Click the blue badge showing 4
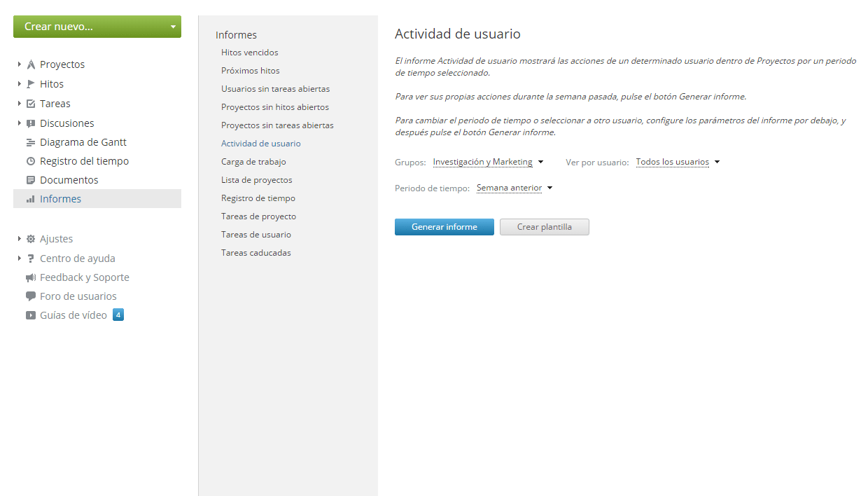The image size is (868, 496). tap(118, 315)
